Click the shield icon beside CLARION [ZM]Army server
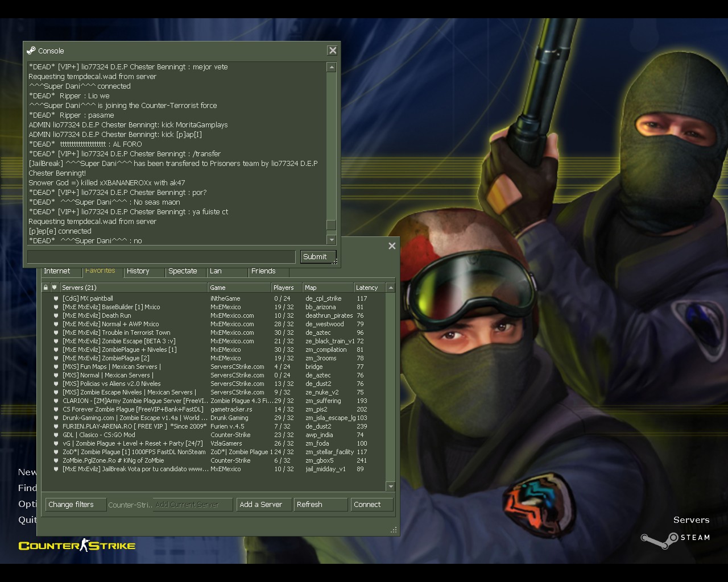The width and height of the screenshot is (728, 582). click(56, 401)
